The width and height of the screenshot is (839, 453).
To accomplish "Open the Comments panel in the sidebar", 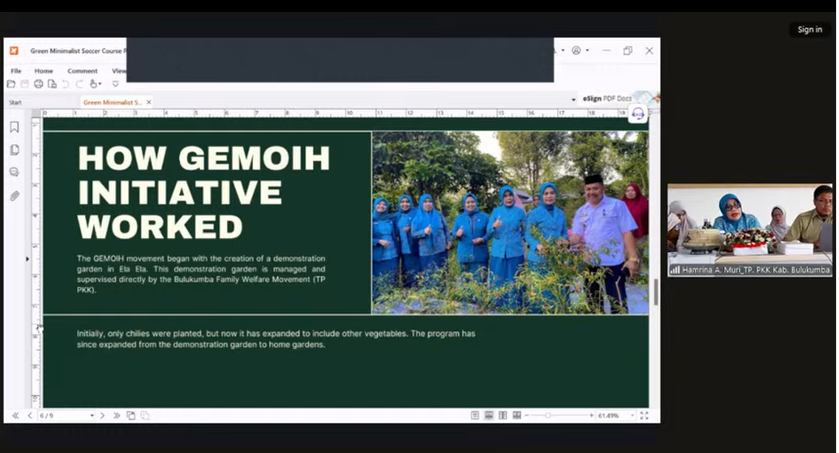I will pyautogui.click(x=14, y=172).
